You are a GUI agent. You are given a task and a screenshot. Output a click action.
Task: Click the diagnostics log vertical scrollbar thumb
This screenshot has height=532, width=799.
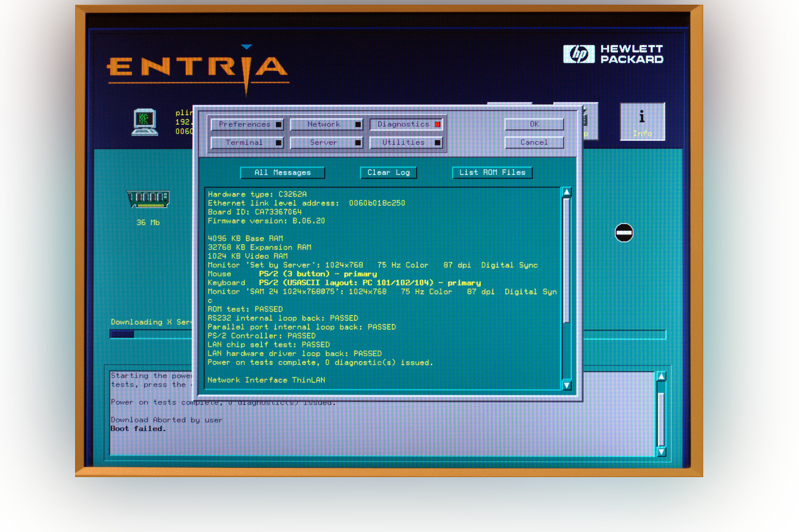[x=567, y=259]
